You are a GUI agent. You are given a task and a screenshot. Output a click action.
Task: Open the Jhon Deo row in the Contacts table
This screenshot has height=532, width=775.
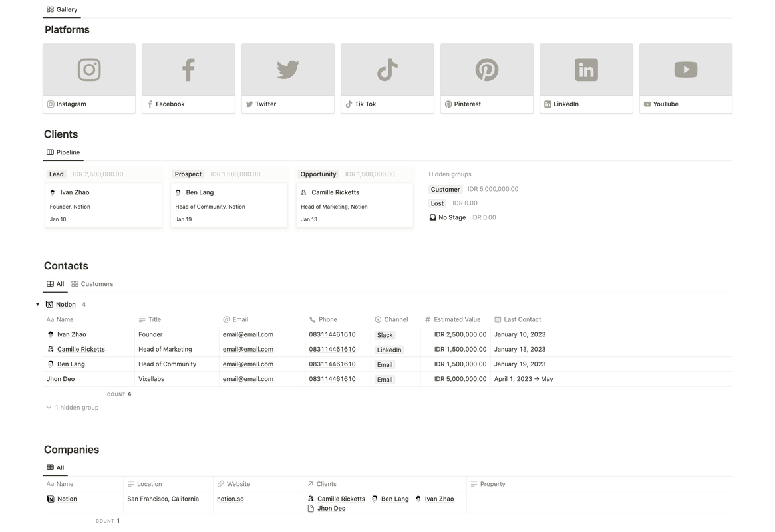click(x=61, y=379)
